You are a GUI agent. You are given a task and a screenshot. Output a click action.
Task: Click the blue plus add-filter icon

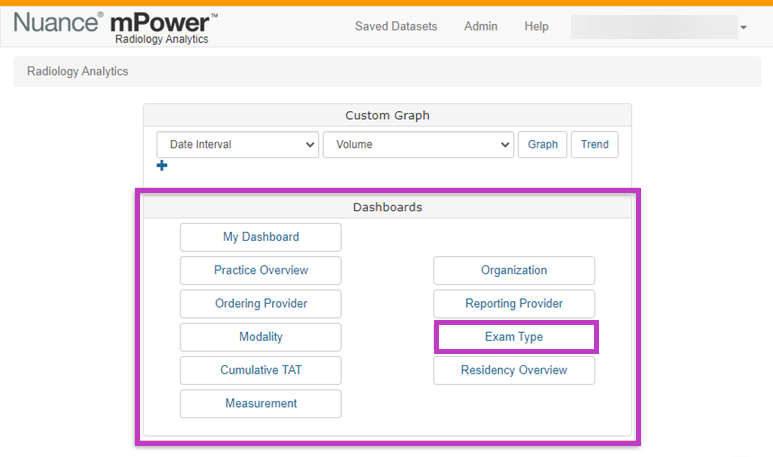pyautogui.click(x=162, y=166)
